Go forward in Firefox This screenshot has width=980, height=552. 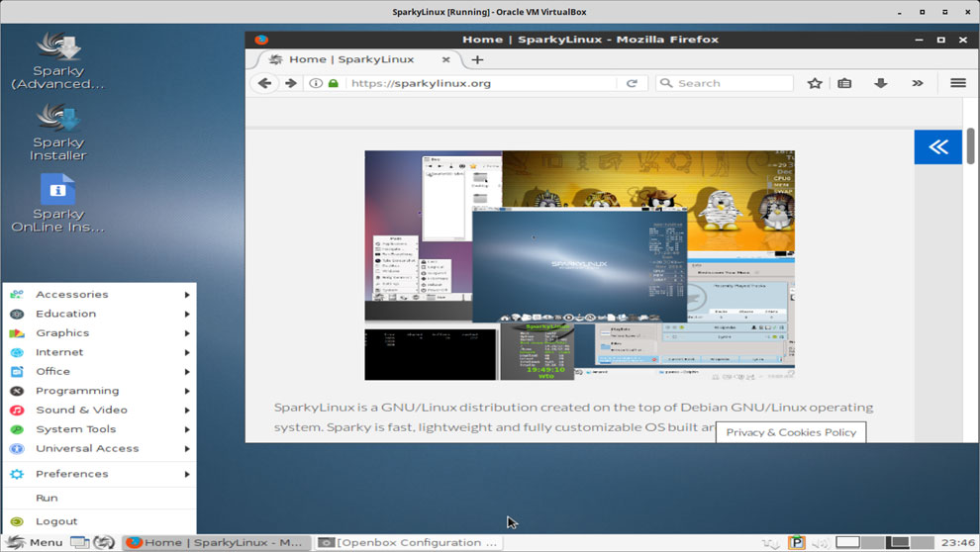click(x=291, y=83)
